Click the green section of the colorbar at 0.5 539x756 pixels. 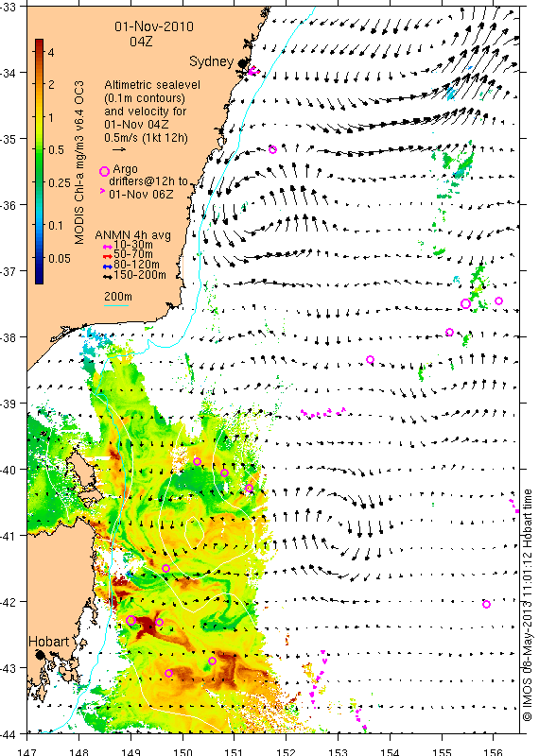pos(40,150)
